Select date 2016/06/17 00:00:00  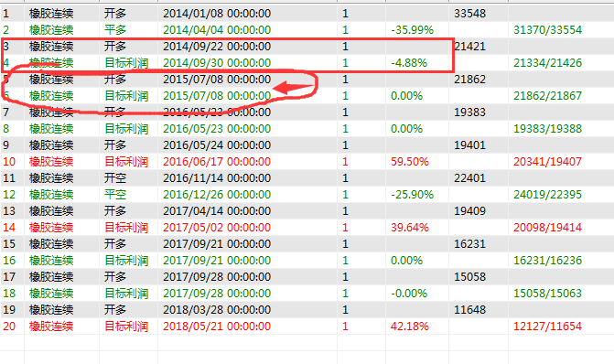(x=217, y=162)
